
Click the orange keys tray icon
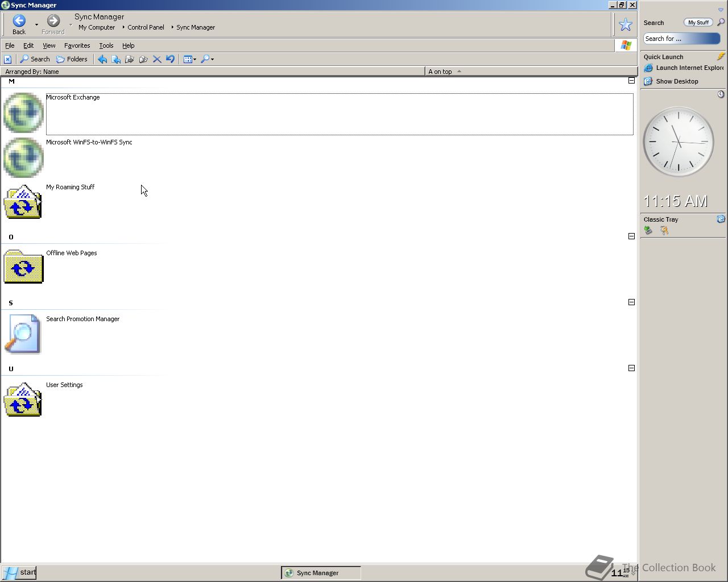tap(664, 230)
